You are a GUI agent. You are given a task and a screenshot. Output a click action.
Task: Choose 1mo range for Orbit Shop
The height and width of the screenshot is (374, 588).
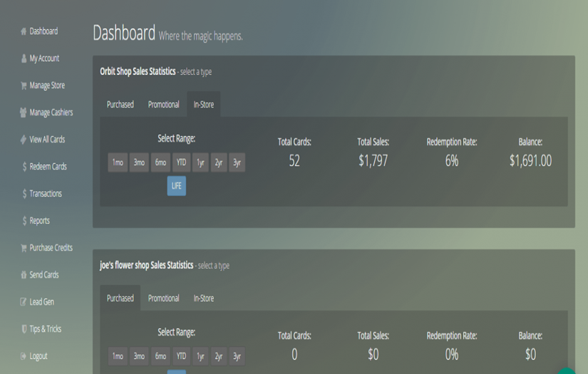coord(118,162)
